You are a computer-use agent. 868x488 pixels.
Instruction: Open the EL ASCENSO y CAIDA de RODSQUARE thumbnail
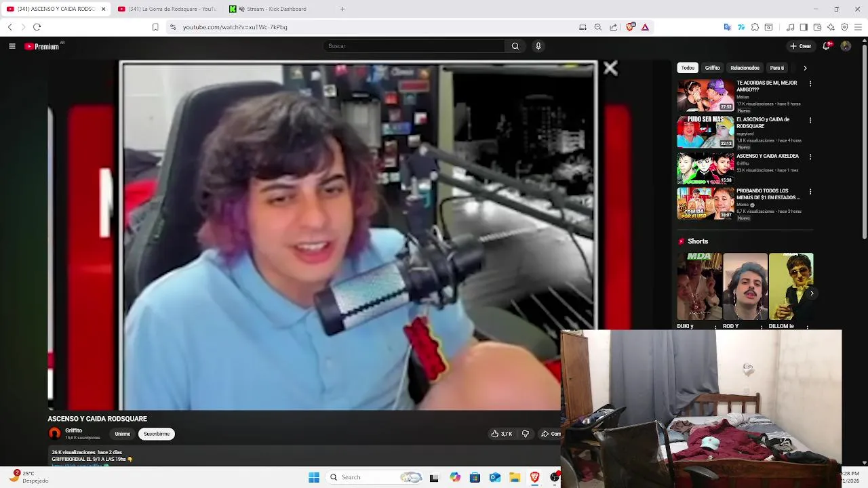tap(705, 132)
